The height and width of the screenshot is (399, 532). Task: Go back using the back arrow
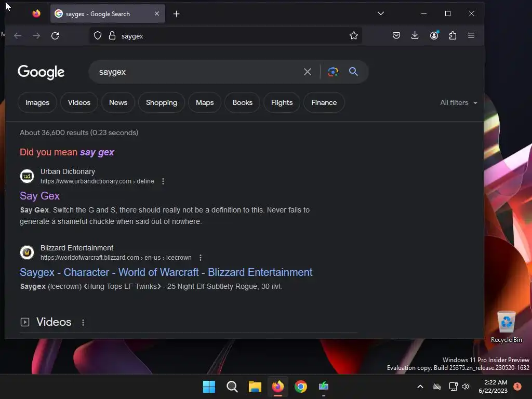tap(18, 36)
